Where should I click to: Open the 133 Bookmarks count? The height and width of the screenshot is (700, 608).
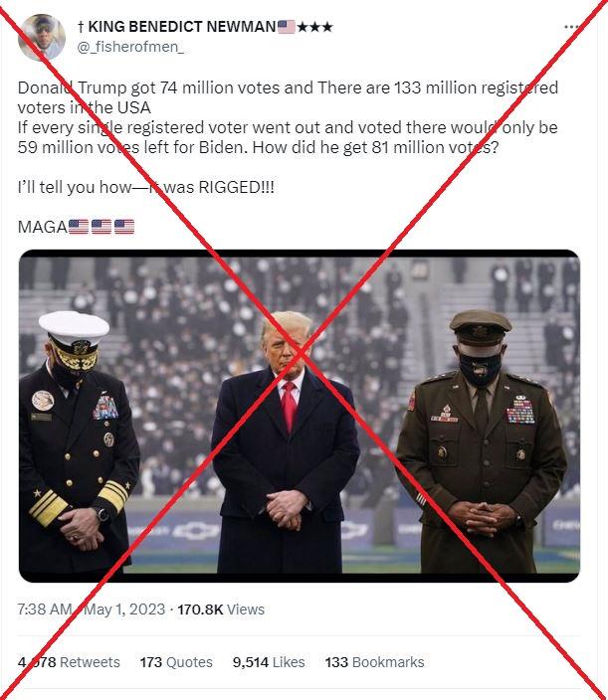[374, 662]
